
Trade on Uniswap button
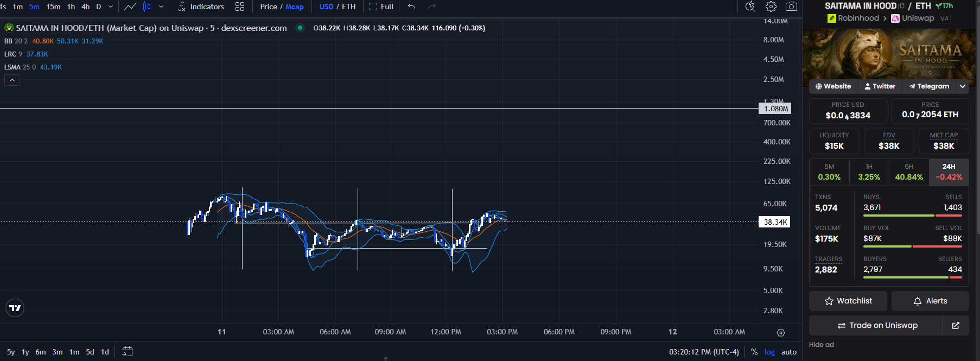(x=876, y=325)
